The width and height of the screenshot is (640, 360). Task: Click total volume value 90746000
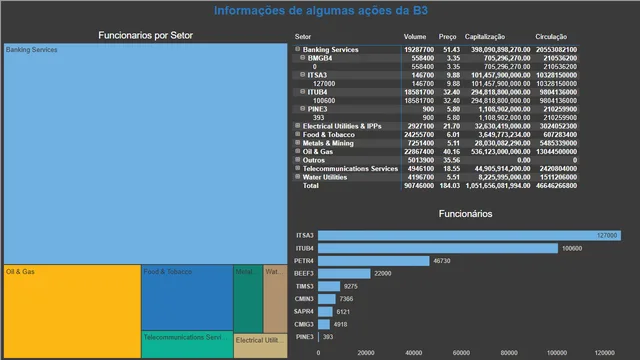[419, 186]
